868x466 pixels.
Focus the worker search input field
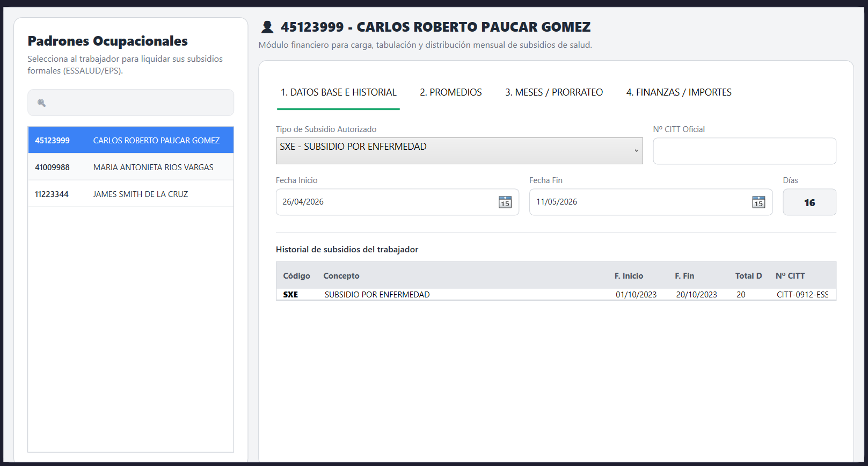tap(130, 103)
